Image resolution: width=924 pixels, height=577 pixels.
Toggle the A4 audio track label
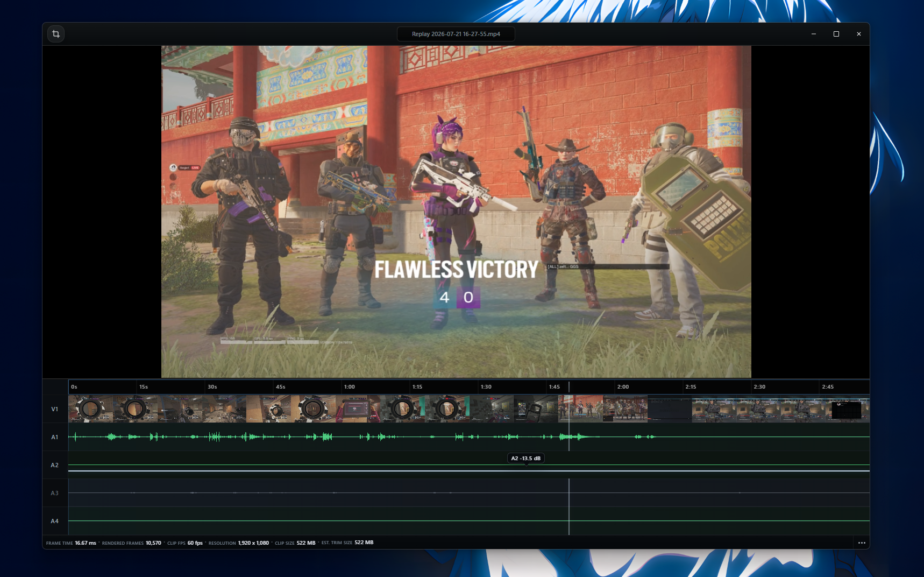[55, 521]
